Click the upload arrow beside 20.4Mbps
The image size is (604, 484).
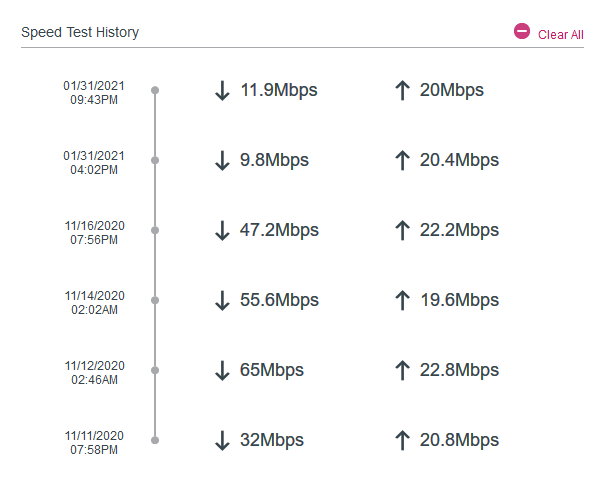click(402, 160)
